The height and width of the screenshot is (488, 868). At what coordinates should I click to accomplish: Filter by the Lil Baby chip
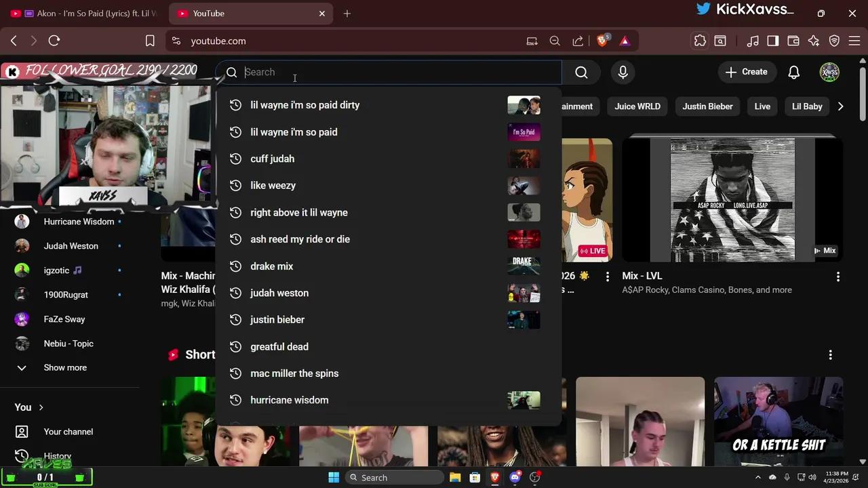pyautogui.click(x=807, y=106)
